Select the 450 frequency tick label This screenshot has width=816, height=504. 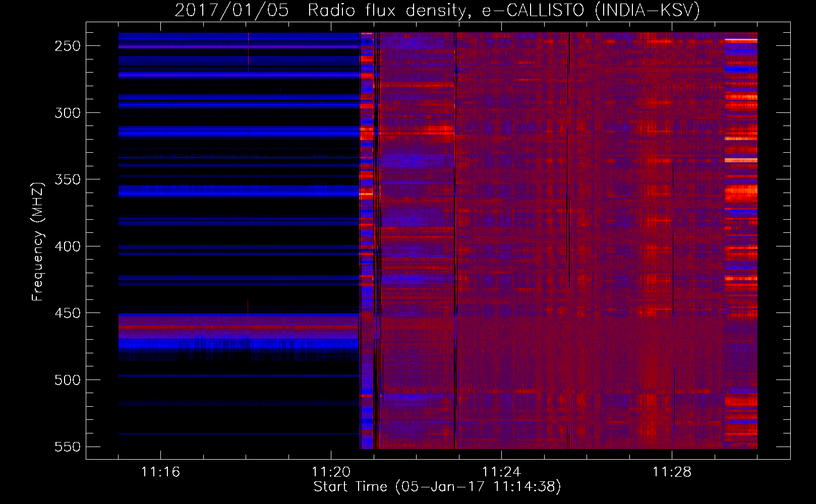click(x=68, y=313)
